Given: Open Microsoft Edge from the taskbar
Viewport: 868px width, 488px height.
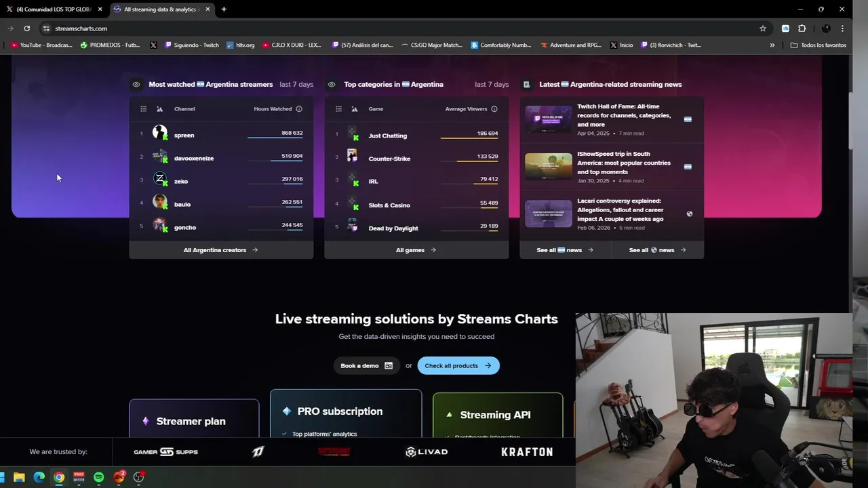Looking at the screenshot, I should (x=39, y=477).
